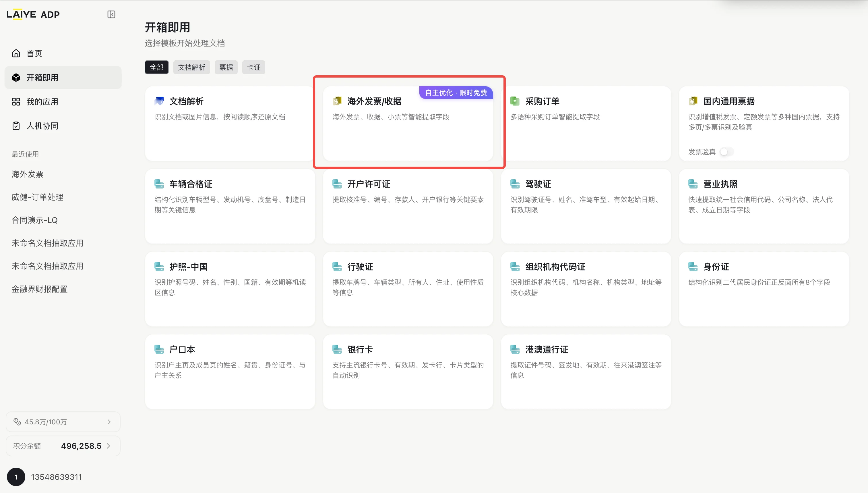Click the cube icon beside 开箱即用
The image size is (868, 493).
coord(16,78)
